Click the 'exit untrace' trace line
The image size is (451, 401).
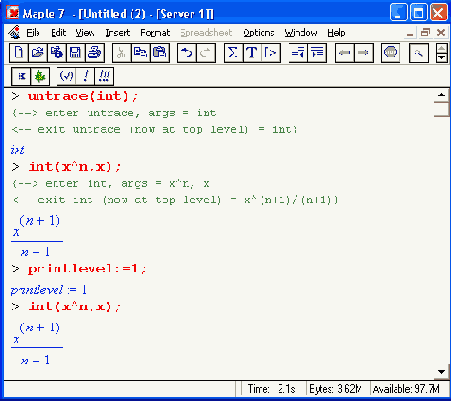pyautogui.click(x=154, y=129)
